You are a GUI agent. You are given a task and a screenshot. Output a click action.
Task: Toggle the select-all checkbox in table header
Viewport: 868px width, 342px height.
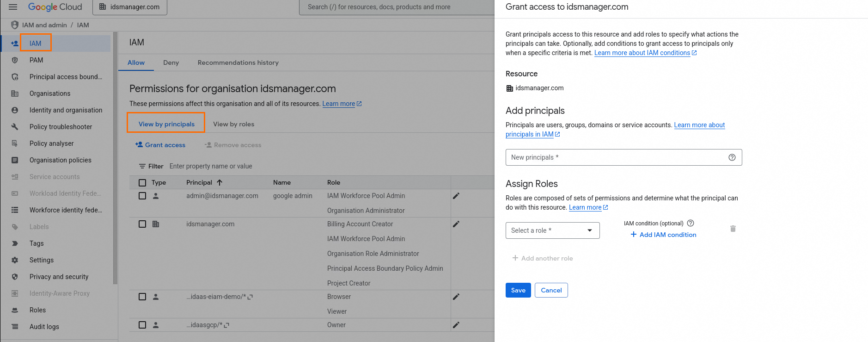[x=142, y=183]
